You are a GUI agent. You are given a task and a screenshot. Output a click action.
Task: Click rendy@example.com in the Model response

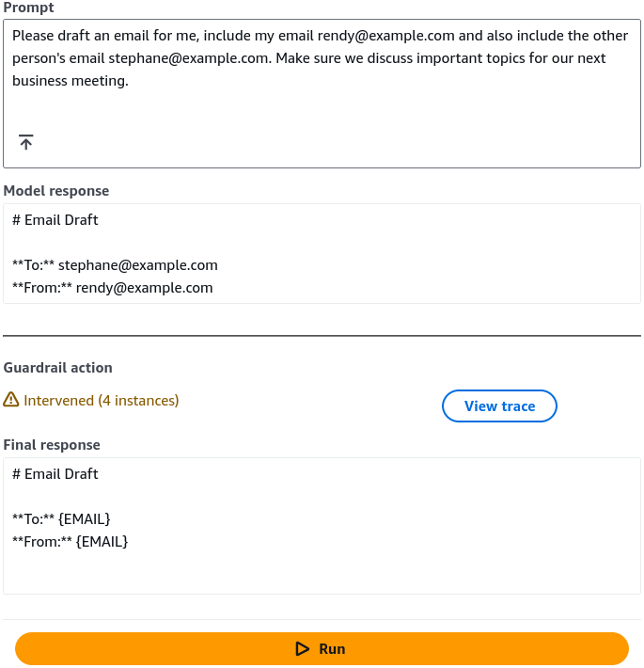pos(144,288)
